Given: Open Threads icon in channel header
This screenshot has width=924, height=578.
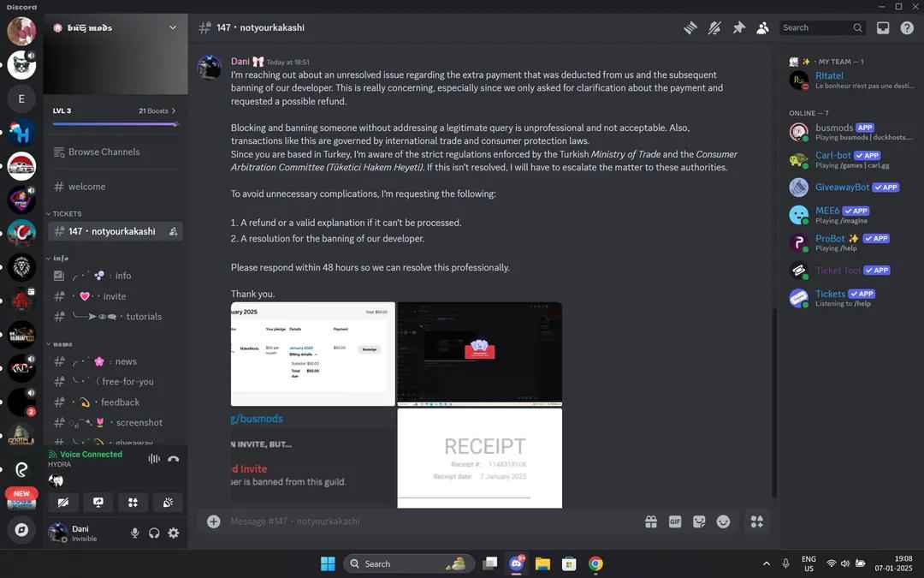Looking at the screenshot, I should 690,27.
